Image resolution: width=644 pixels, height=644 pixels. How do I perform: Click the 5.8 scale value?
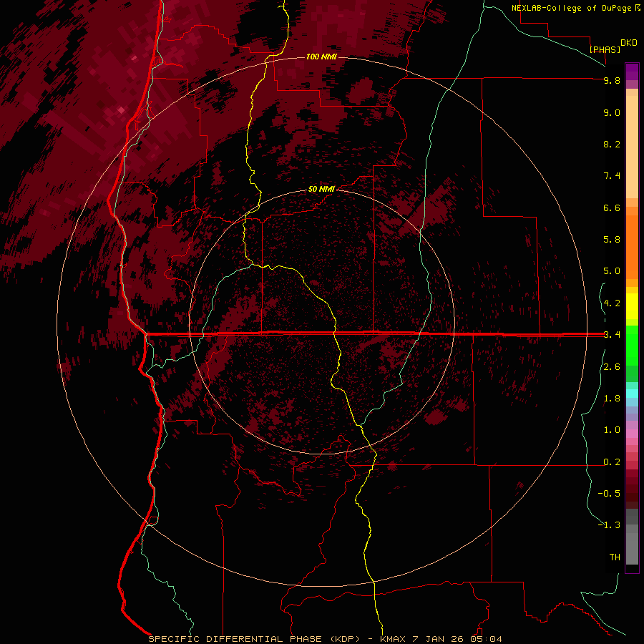(x=612, y=240)
